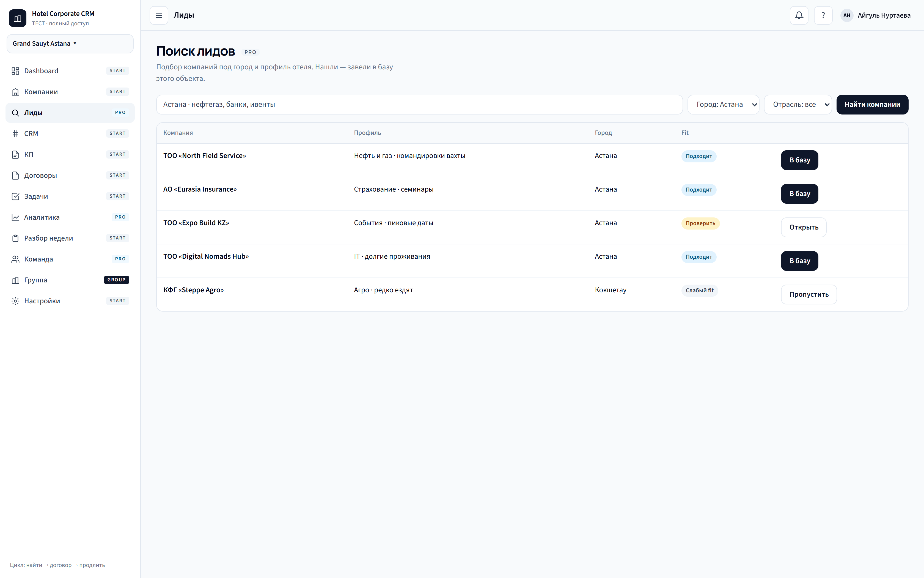Focus the lead search input field

click(419, 104)
